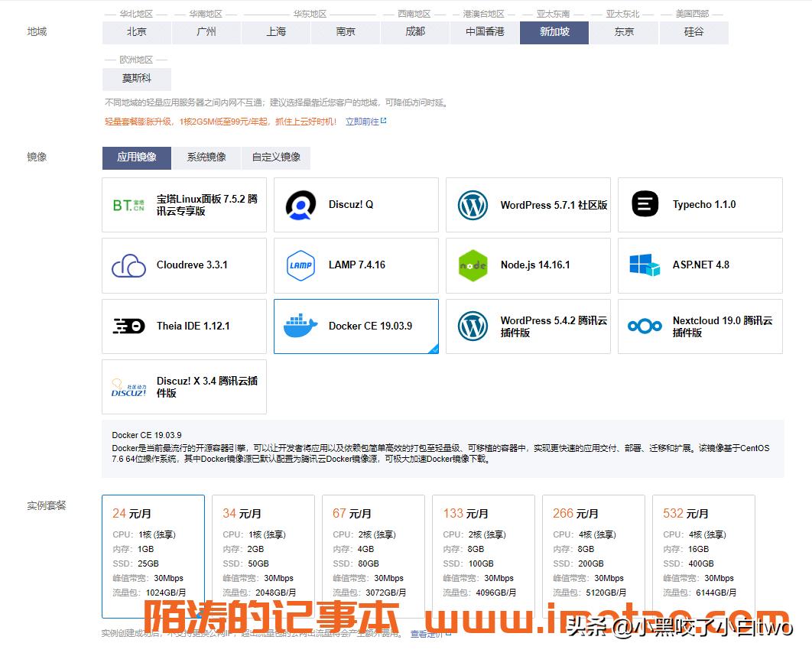Select the Docker CE 19.03.9 image
The height and width of the screenshot is (656, 812).
tap(356, 326)
